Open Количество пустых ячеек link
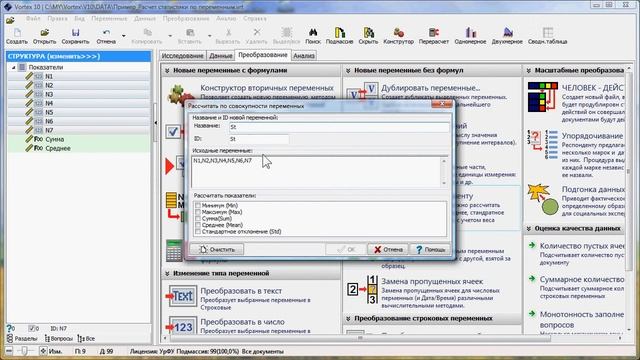640x360 pixels. coord(582,246)
